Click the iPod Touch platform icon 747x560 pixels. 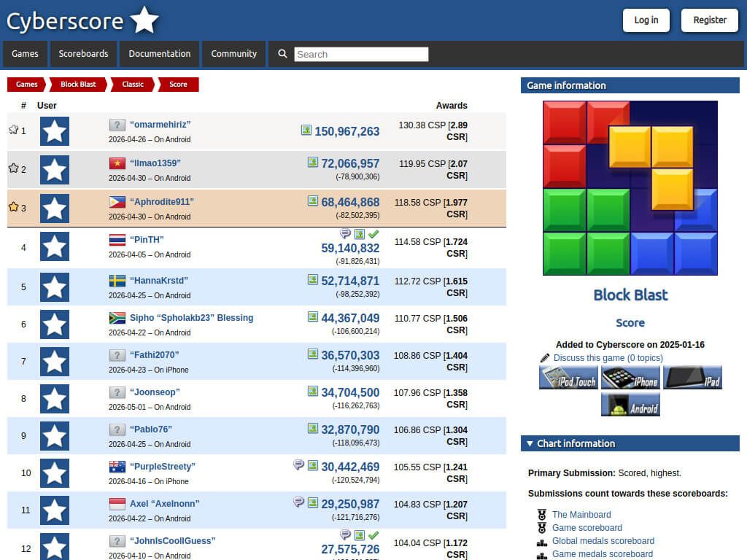(x=568, y=378)
